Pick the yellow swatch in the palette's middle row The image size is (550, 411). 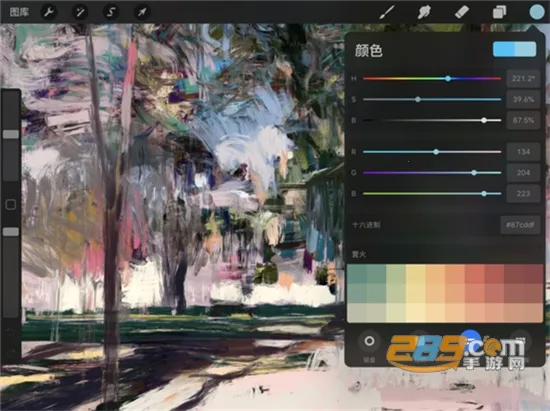click(416, 294)
